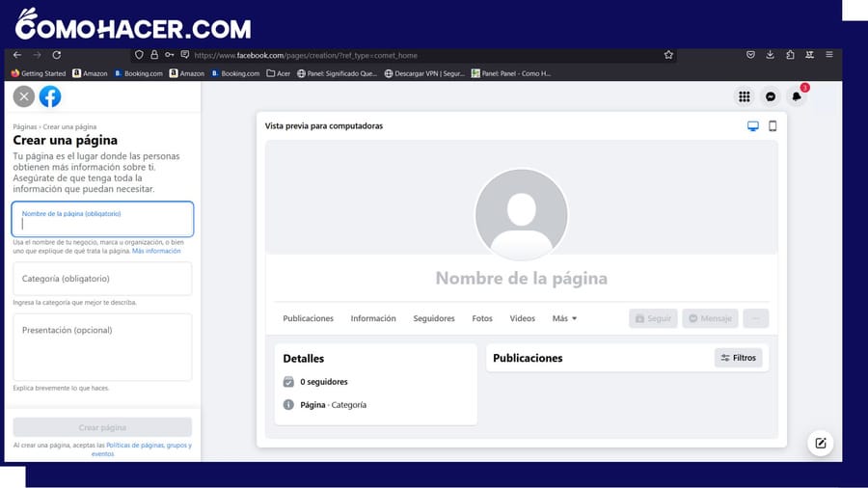Click the Seguir button in preview
The height and width of the screenshot is (488, 868).
pyautogui.click(x=653, y=318)
